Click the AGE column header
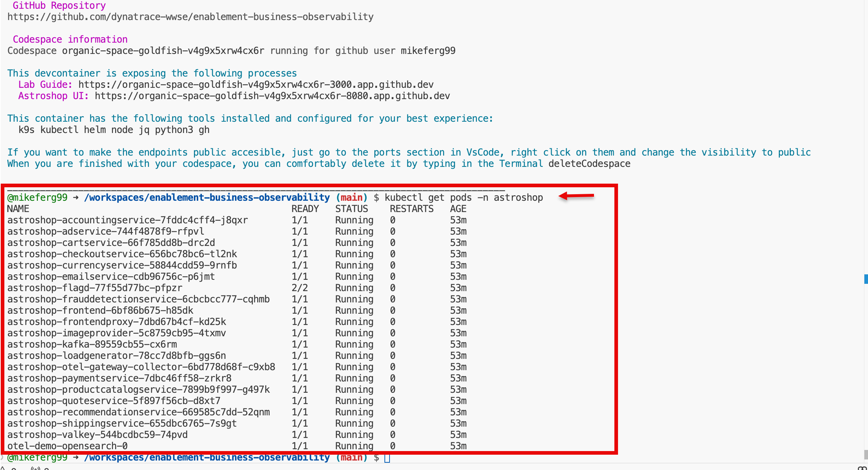868x470 pixels. pos(458,209)
